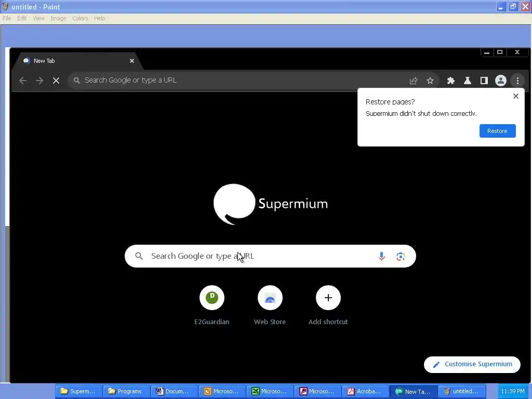Open the File menu in Paint

[x=7, y=18]
